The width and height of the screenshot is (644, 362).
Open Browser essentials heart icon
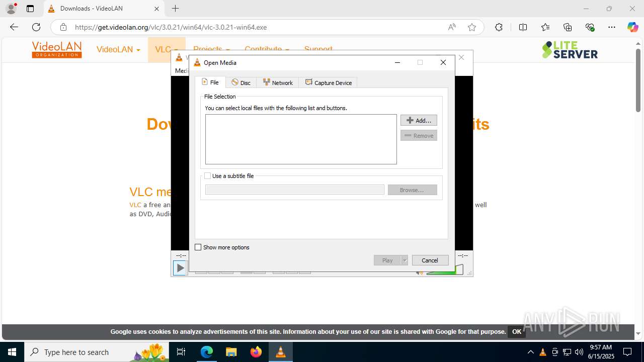pyautogui.click(x=590, y=27)
